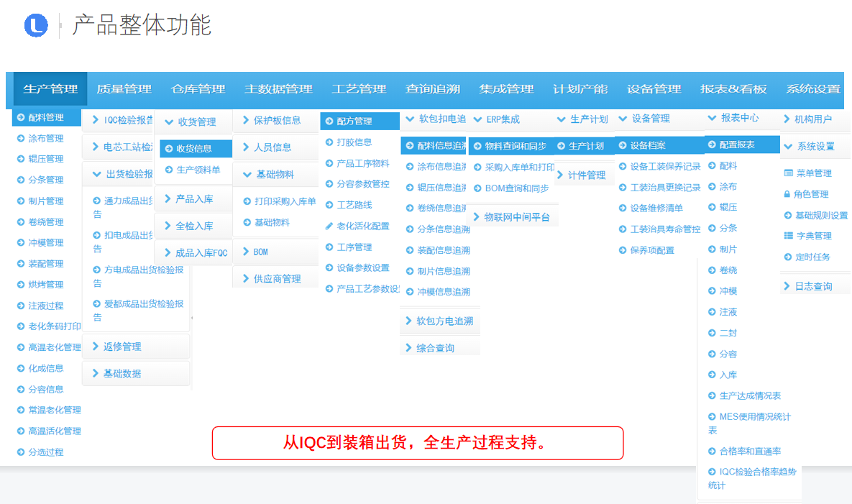Viewport: 852px width, 504px height.
Task: Open the 报表&看板 top menu tab
Action: [733, 89]
